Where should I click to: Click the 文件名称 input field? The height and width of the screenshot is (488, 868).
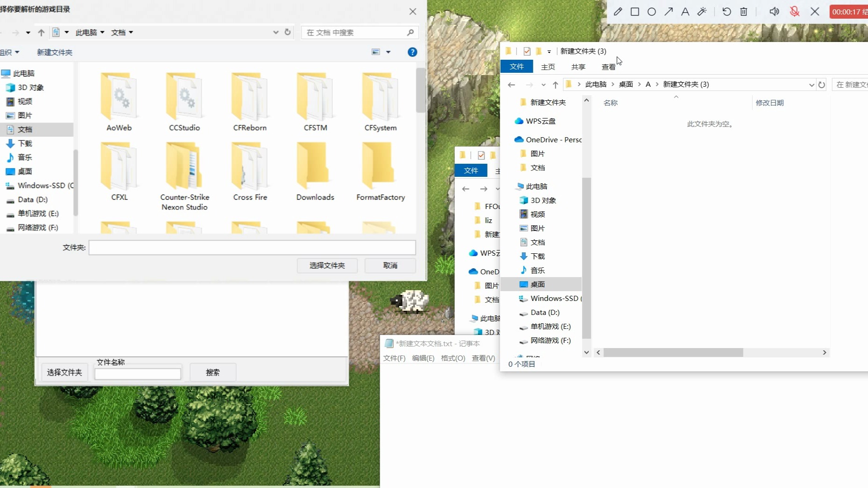coord(138,374)
